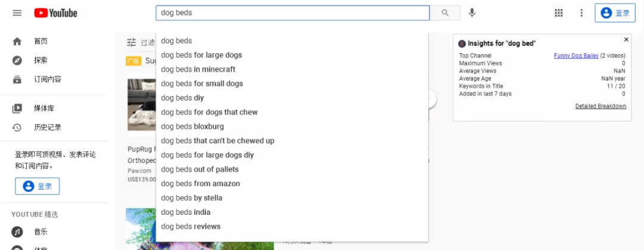Close the Insights for "dog bed" panel
The image size is (644, 250).
pyautogui.click(x=626, y=40)
